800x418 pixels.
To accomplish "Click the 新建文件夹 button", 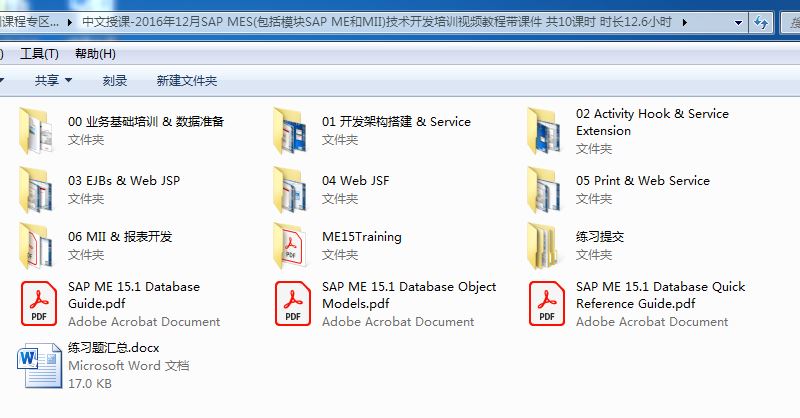I will click(187, 80).
